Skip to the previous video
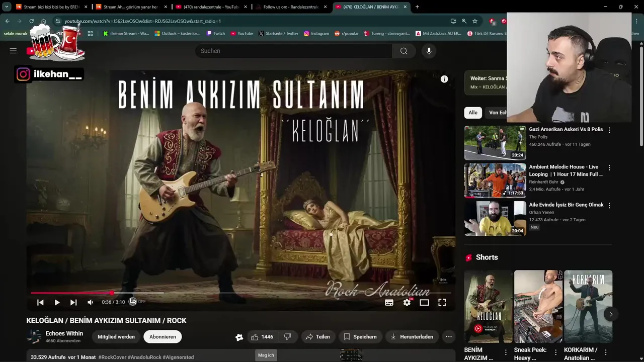The image size is (644, 362). [40, 302]
